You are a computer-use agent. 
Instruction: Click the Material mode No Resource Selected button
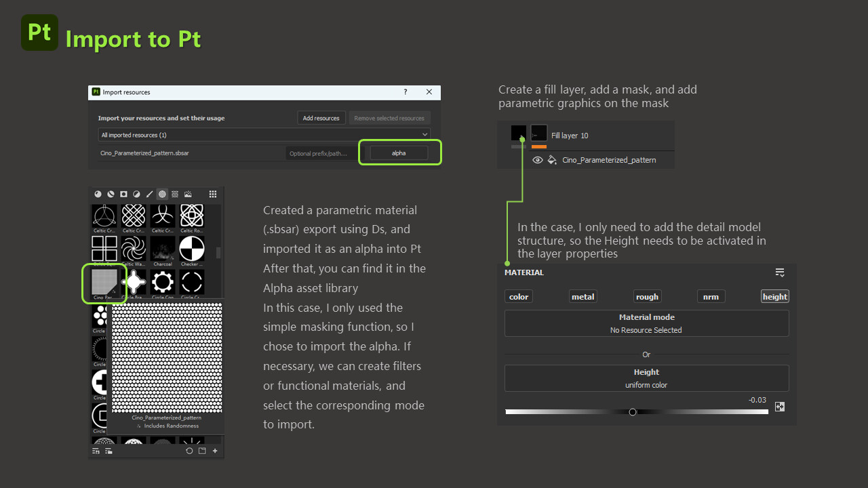click(x=646, y=323)
